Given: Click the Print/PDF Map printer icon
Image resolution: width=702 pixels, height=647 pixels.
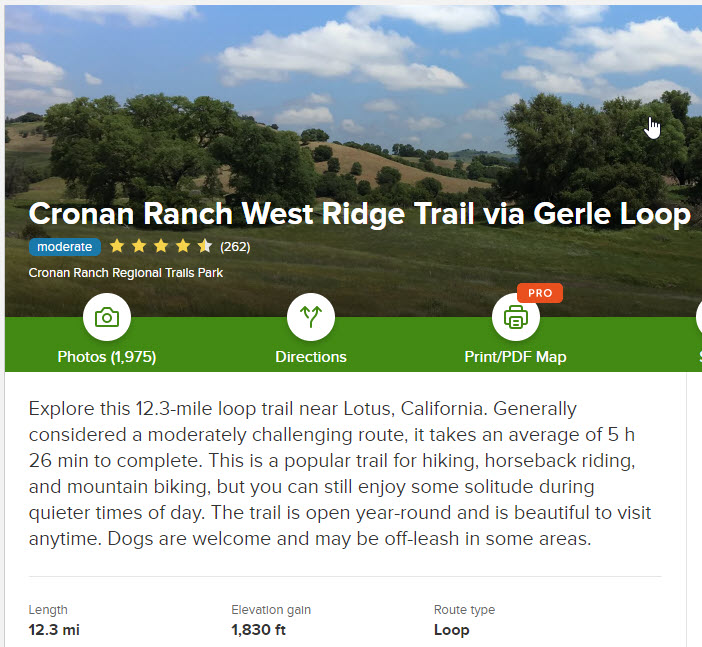Looking at the screenshot, I should pos(516,318).
